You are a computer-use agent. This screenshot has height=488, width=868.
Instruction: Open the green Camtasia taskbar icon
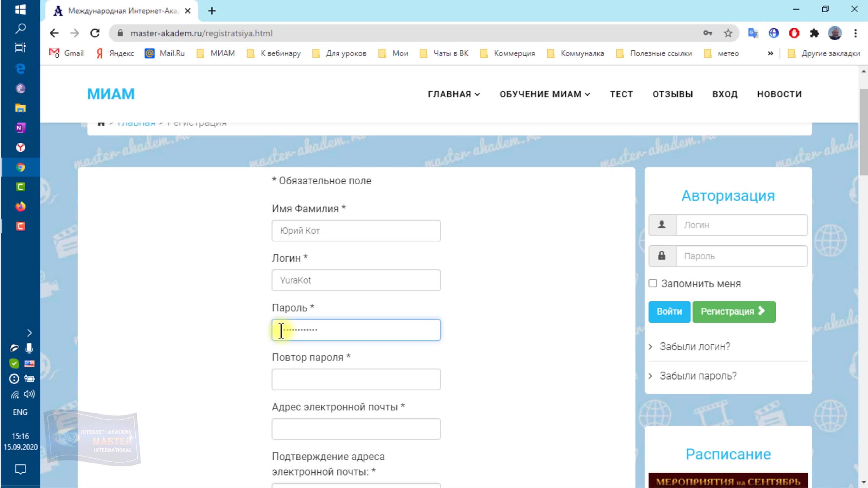coord(20,187)
